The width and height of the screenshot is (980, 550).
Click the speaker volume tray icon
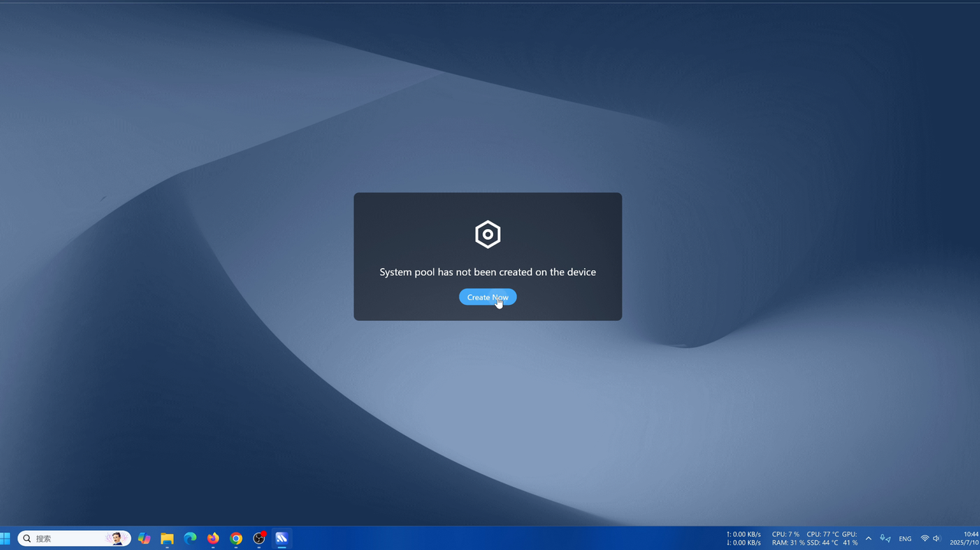tap(936, 539)
